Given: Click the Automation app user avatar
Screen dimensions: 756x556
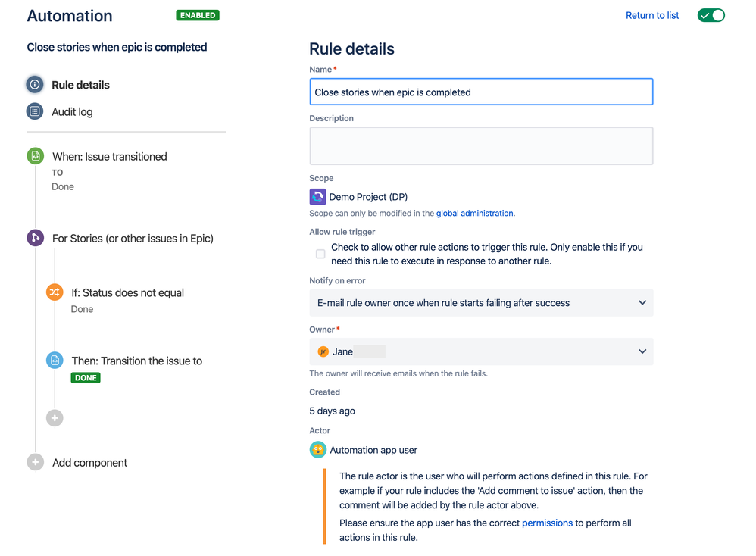Looking at the screenshot, I should click(x=317, y=450).
